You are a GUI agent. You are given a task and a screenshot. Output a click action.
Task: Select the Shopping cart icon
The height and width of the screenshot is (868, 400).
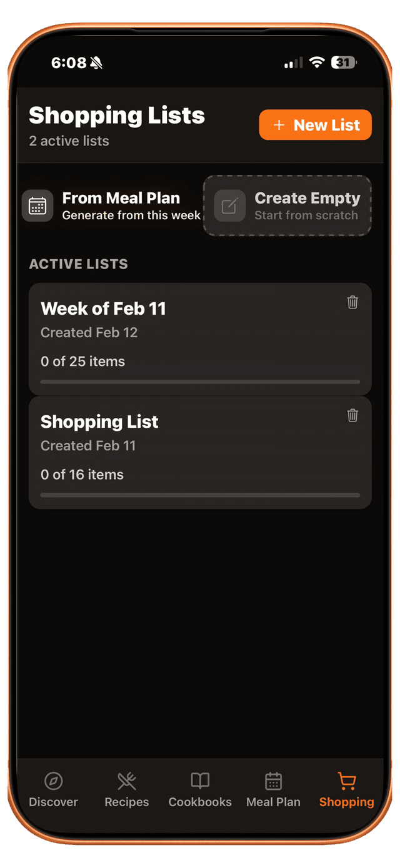[346, 781]
